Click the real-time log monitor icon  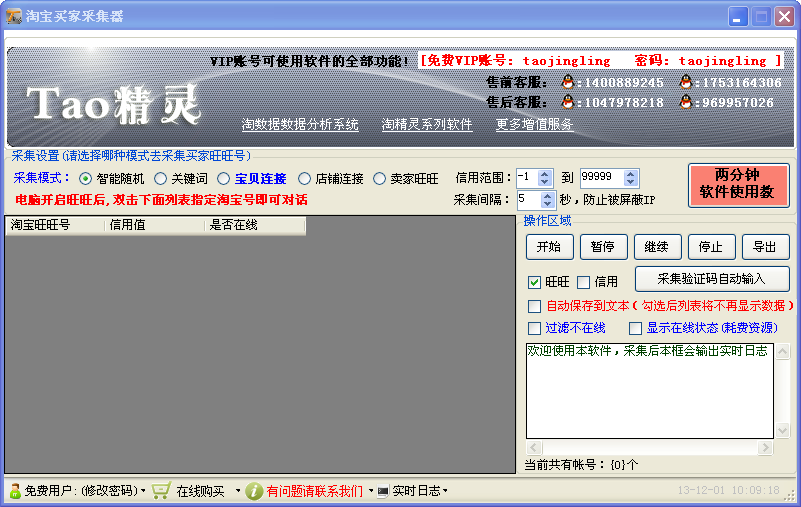pos(383,492)
